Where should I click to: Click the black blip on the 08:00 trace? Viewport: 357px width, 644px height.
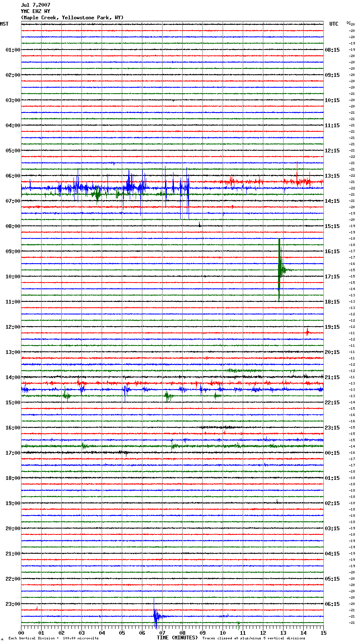pos(199,225)
